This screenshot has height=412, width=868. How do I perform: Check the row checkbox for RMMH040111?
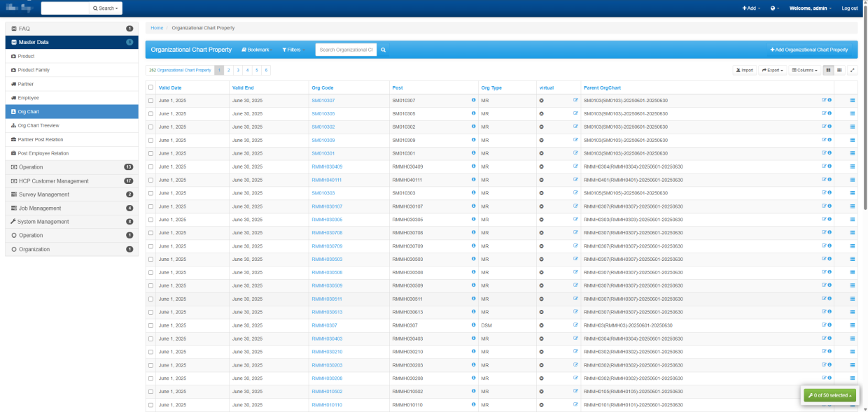coord(150,180)
